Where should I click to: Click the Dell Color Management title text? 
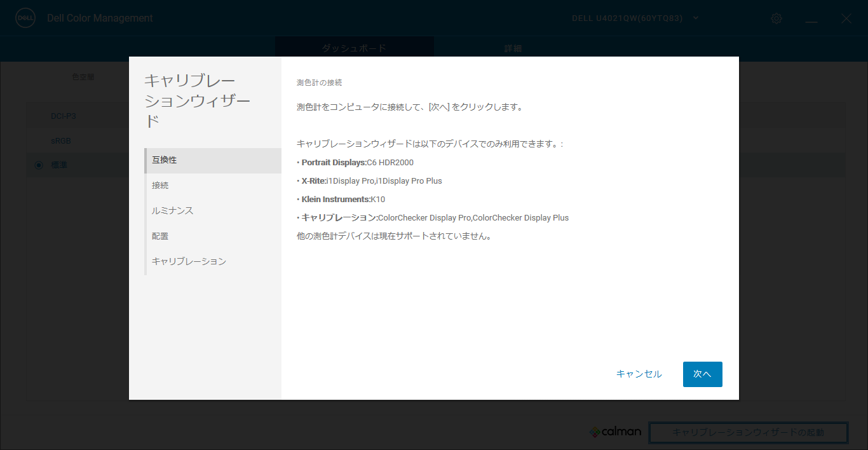[x=100, y=18]
